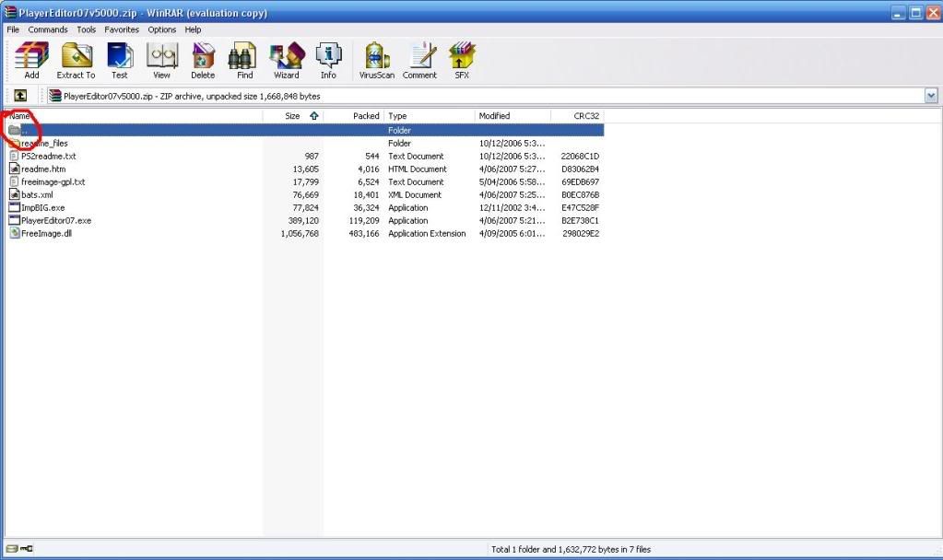The height and width of the screenshot is (560, 943).
Task: Open the Options menu
Action: click(x=162, y=29)
